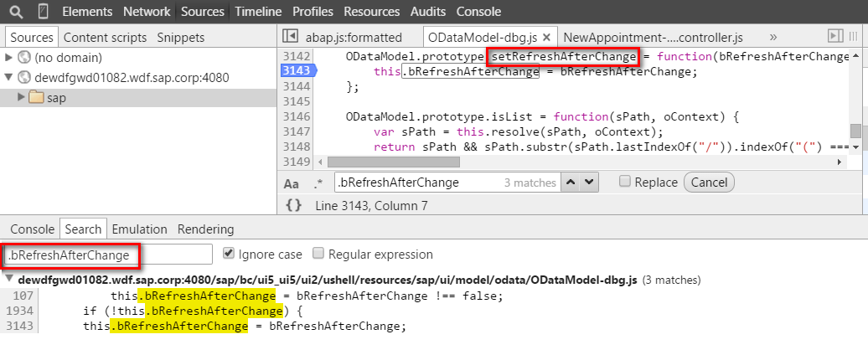Click the magnifier inspect-element icon
Viewport: 868px width, 355px height.
click(x=17, y=12)
